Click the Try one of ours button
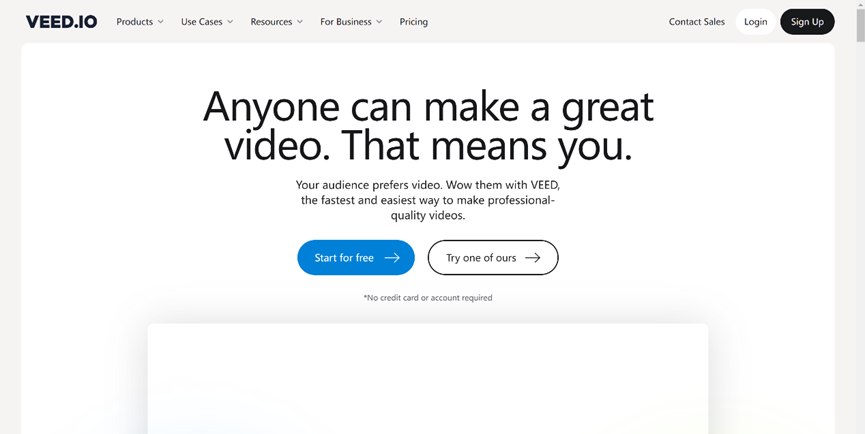 tap(493, 258)
